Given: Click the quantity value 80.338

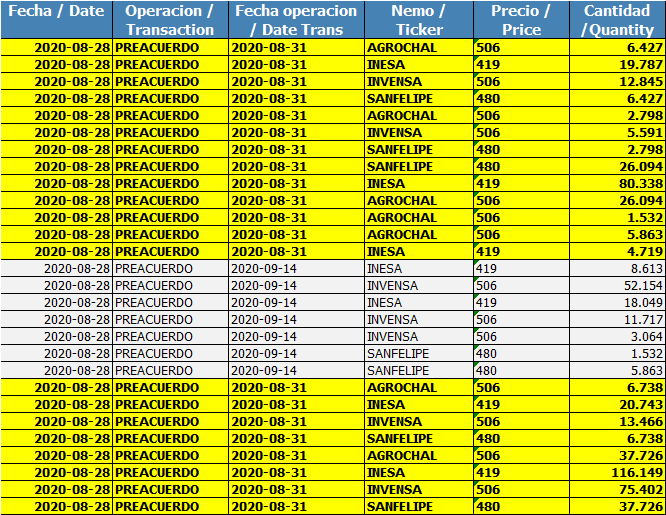Looking at the screenshot, I should [x=618, y=184].
